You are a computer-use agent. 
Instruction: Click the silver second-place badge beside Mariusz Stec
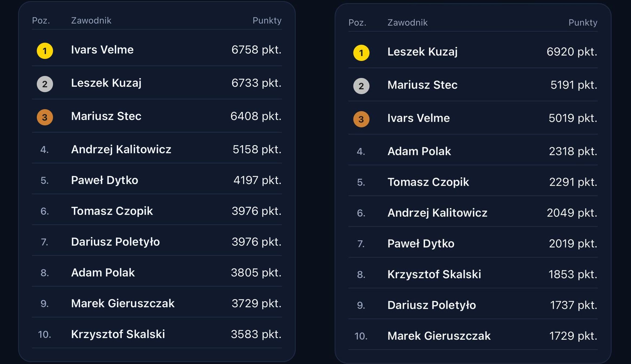(361, 86)
